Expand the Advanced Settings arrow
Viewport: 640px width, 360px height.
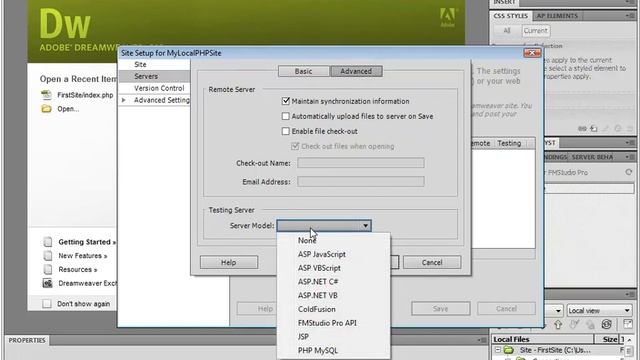pos(124,100)
